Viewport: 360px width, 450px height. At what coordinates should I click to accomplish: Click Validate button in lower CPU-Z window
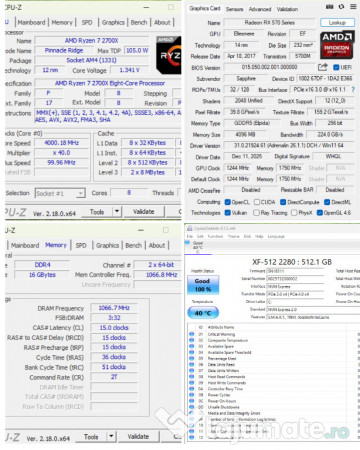click(138, 436)
